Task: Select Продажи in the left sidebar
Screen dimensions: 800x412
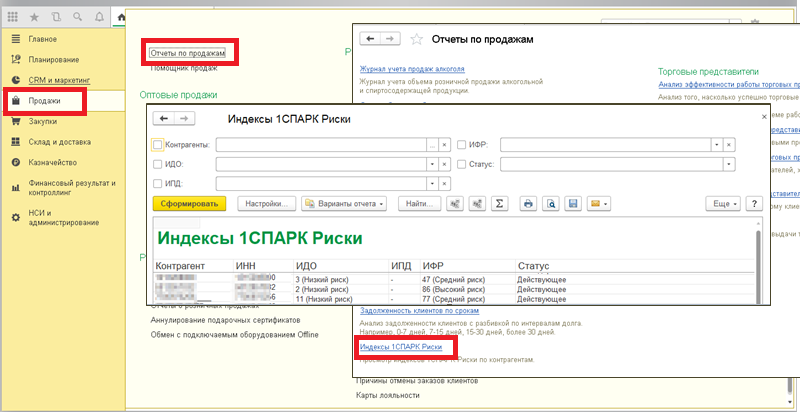Action: (45, 102)
